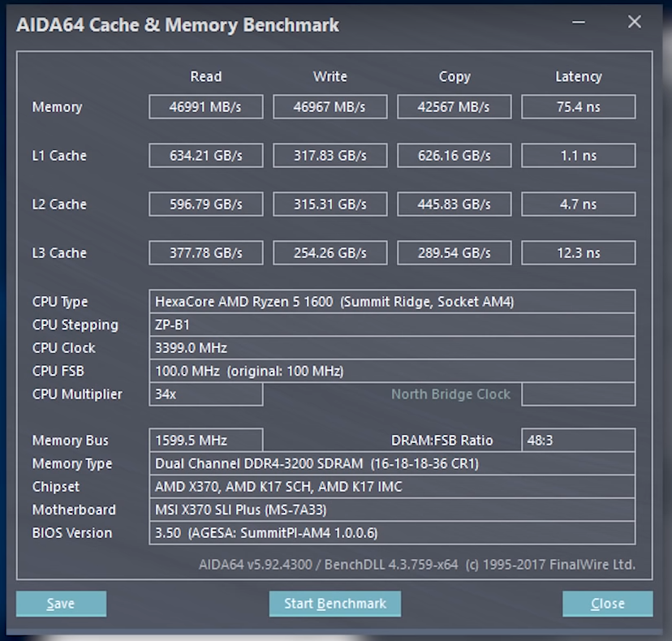Click the BIOS Version field
Screen dimensions: 672x641
point(392,533)
